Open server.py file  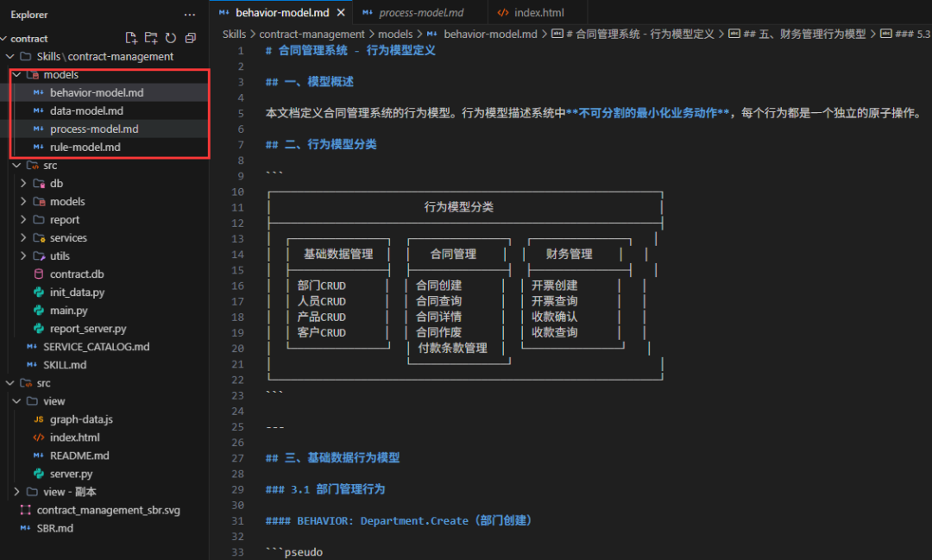[72, 474]
